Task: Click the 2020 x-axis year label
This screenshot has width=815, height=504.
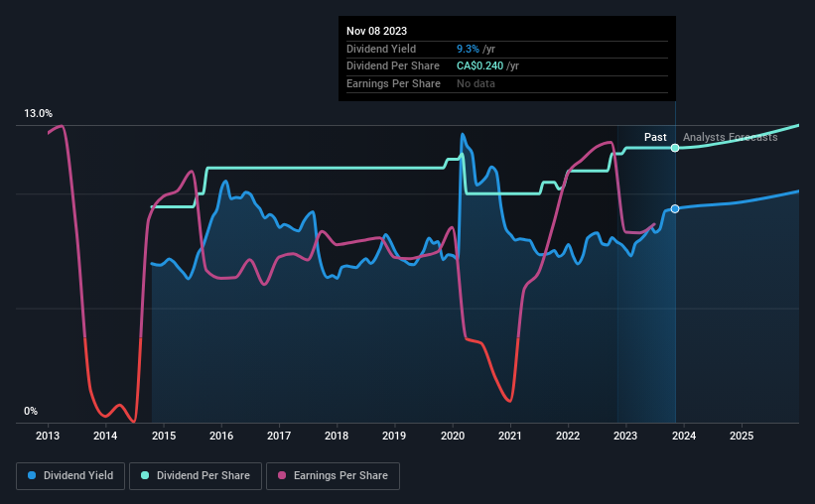Action: [453, 436]
